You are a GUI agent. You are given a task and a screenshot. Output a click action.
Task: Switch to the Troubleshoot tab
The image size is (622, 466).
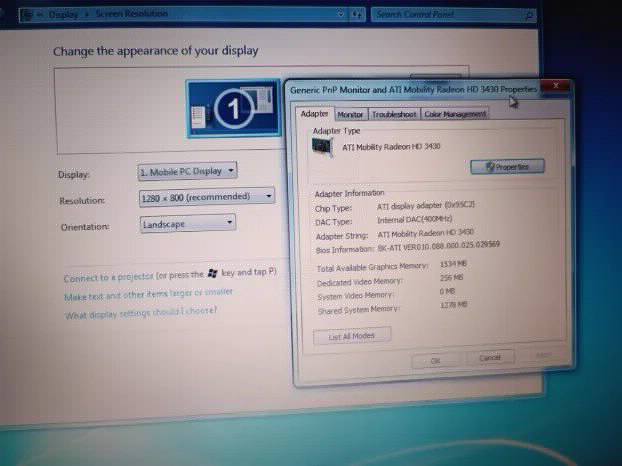tap(394, 114)
